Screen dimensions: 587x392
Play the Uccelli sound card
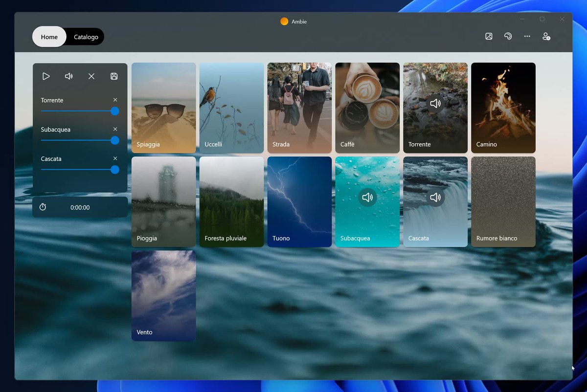pyautogui.click(x=232, y=108)
